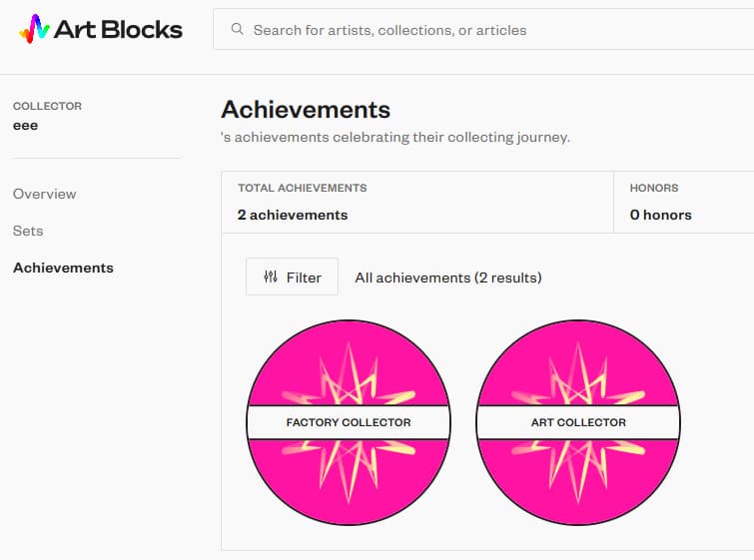The width and height of the screenshot is (754, 560).
Task: Click the FACTORY COLLECTOR banner label
Action: 349,422
